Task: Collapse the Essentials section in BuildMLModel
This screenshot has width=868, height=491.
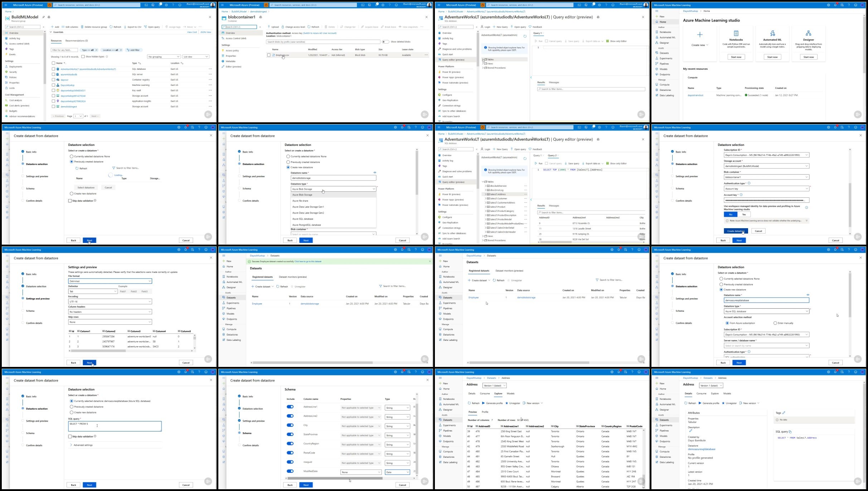Action: point(51,32)
